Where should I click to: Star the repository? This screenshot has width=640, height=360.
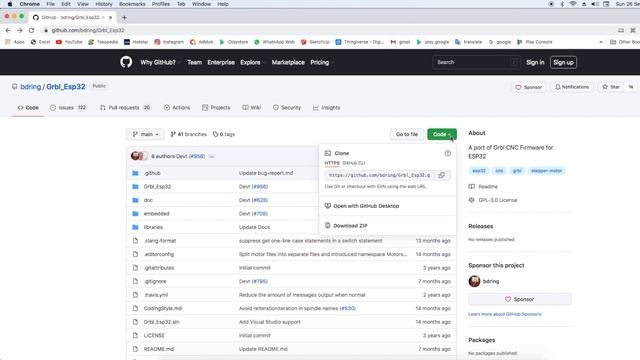(x=611, y=87)
